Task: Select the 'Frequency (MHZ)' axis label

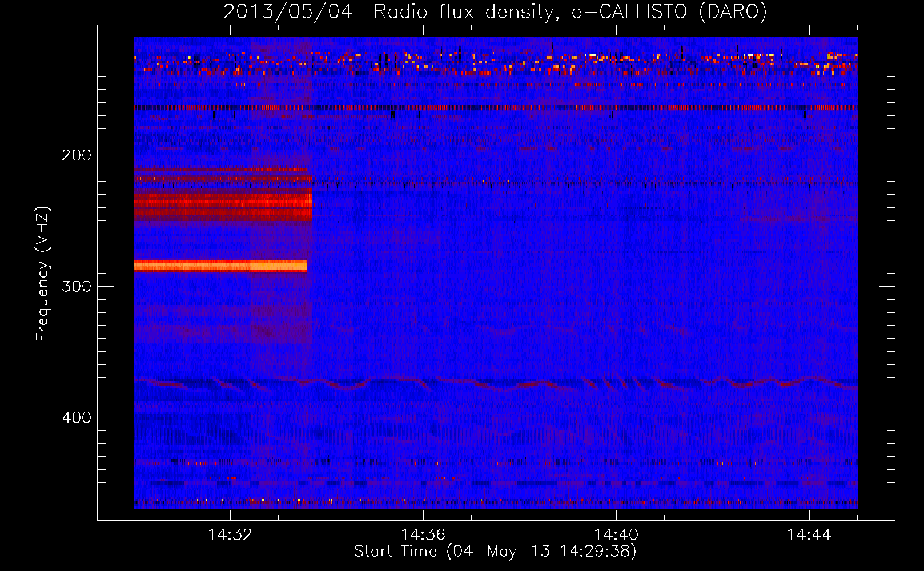Action: (x=42, y=274)
